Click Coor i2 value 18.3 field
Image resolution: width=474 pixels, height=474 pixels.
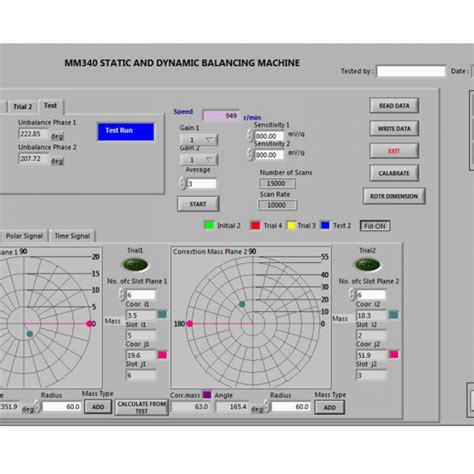pyautogui.click(x=371, y=315)
